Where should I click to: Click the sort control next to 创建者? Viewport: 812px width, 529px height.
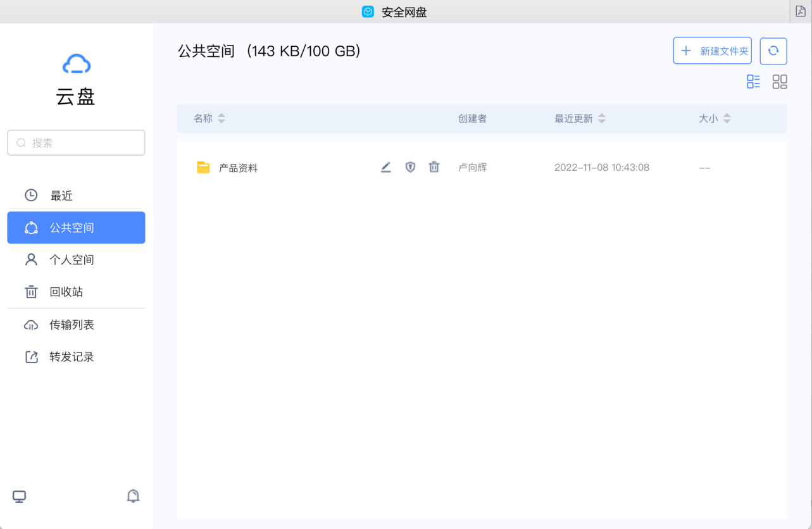pos(472,118)
